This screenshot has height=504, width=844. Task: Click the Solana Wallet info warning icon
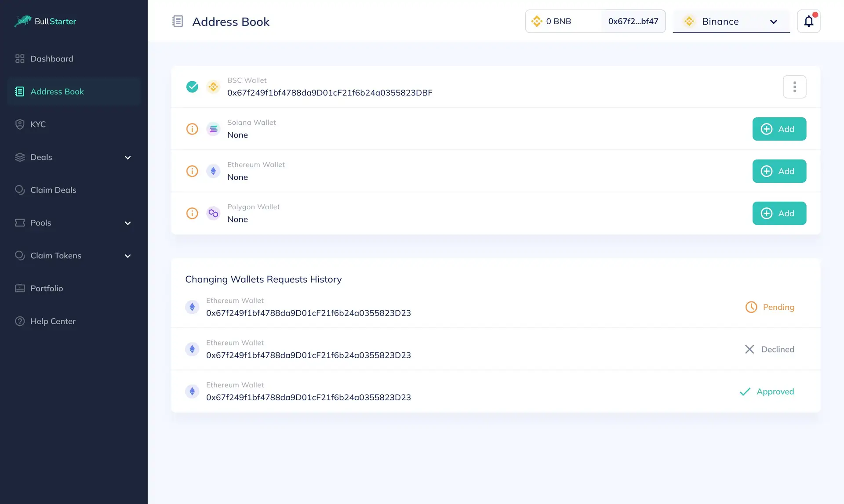(x=192, y=129)
